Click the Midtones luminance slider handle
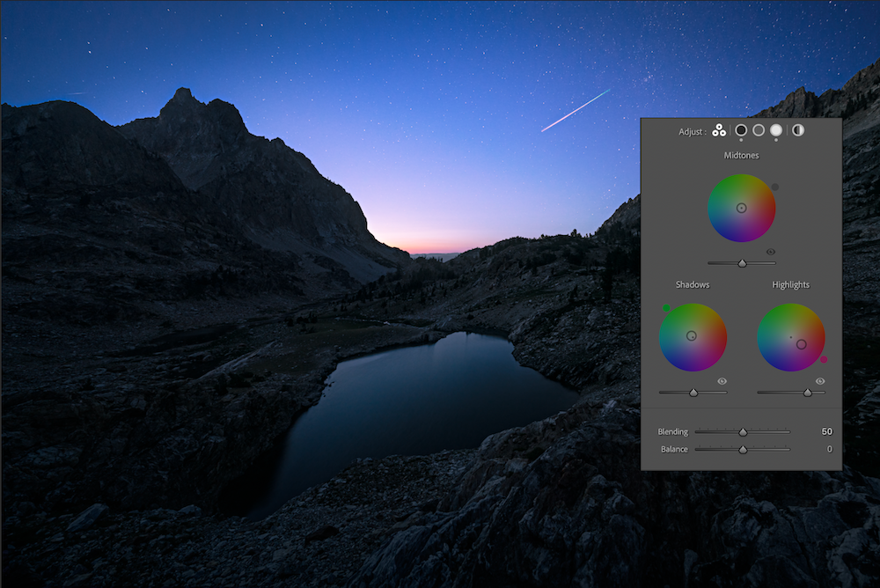Viewport: 880px width, 588px height. [x=742, y=263]
